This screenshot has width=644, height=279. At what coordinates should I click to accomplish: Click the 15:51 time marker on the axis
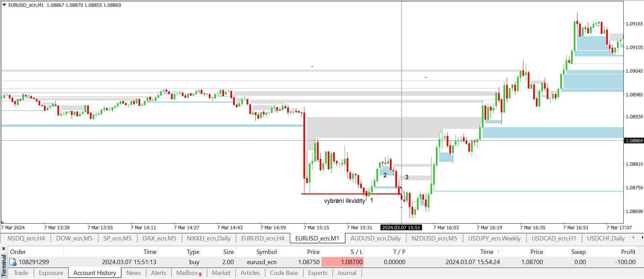(x=401, y=228)
